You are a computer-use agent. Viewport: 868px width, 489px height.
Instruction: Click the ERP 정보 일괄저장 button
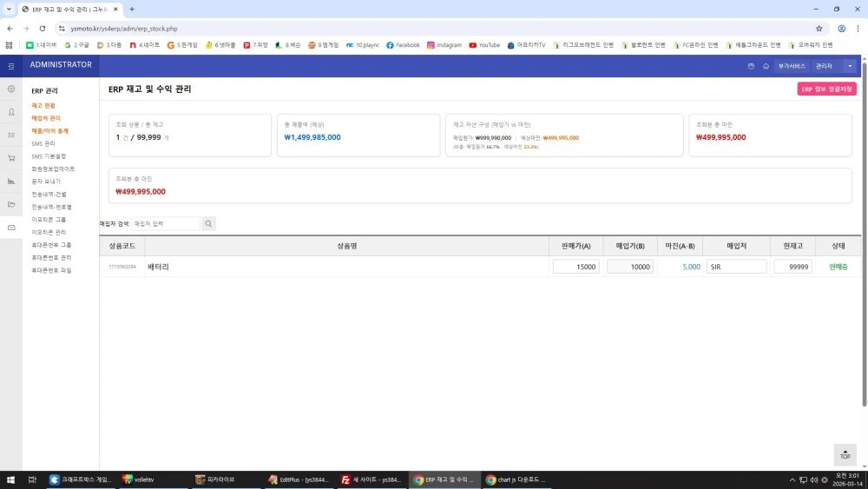(826, 89)
